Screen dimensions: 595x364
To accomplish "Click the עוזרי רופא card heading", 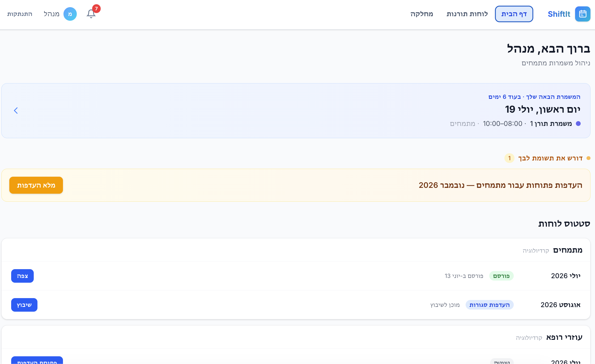I will tap(564, 337).
